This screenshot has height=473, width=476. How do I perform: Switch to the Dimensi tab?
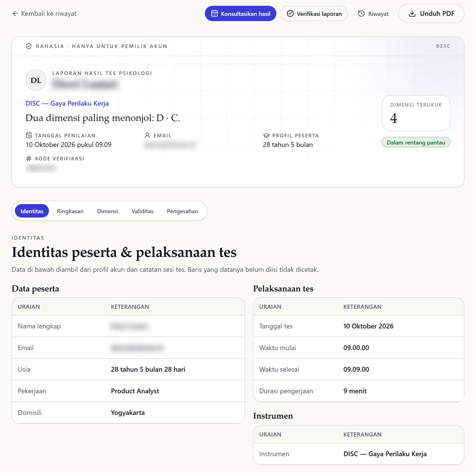tap(107, 211)
